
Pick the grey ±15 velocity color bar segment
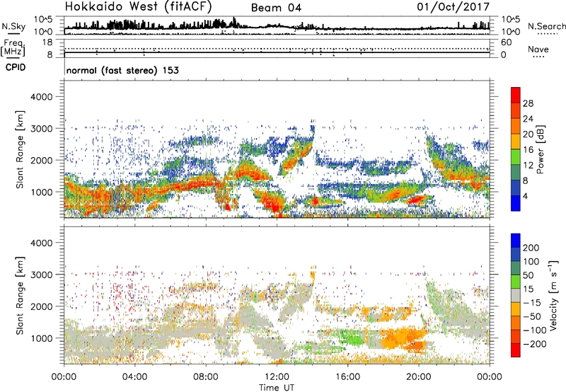tap(516, 295)
